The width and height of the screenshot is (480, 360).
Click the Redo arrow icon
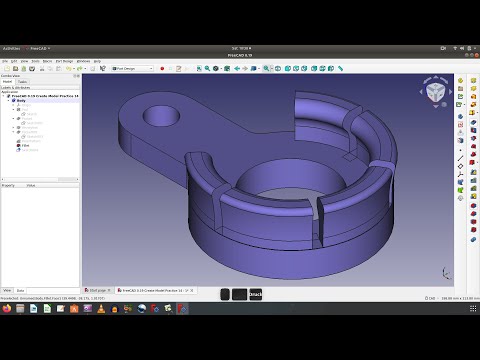pyautogui.click(x=79, y=68)
